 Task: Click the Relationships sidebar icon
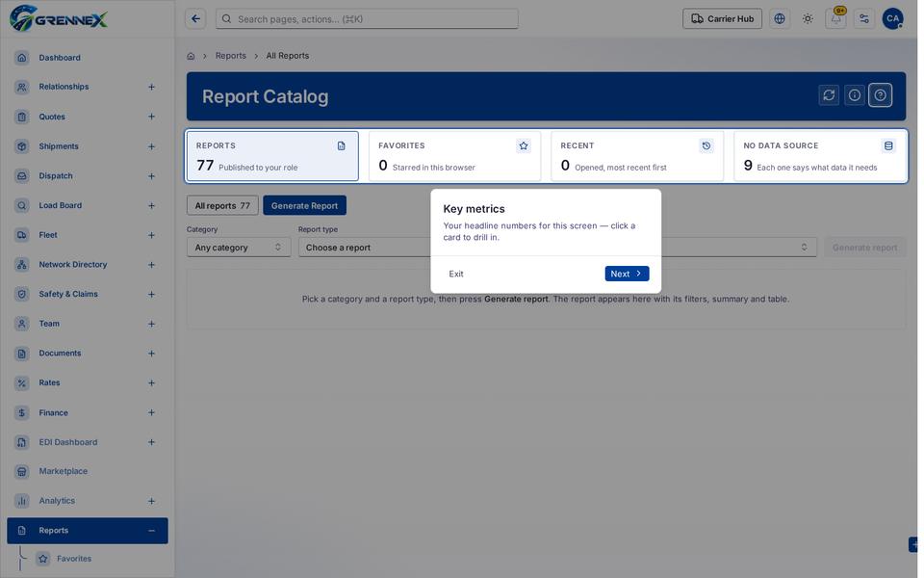point(22,87)
